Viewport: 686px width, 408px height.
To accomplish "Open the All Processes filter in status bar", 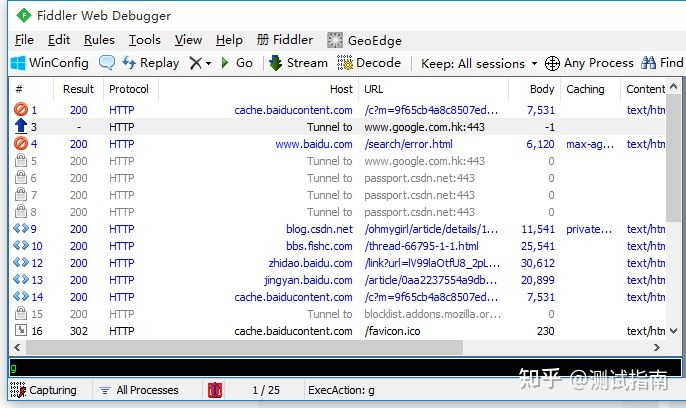I will pyautogui.click(x=139, y=390).
